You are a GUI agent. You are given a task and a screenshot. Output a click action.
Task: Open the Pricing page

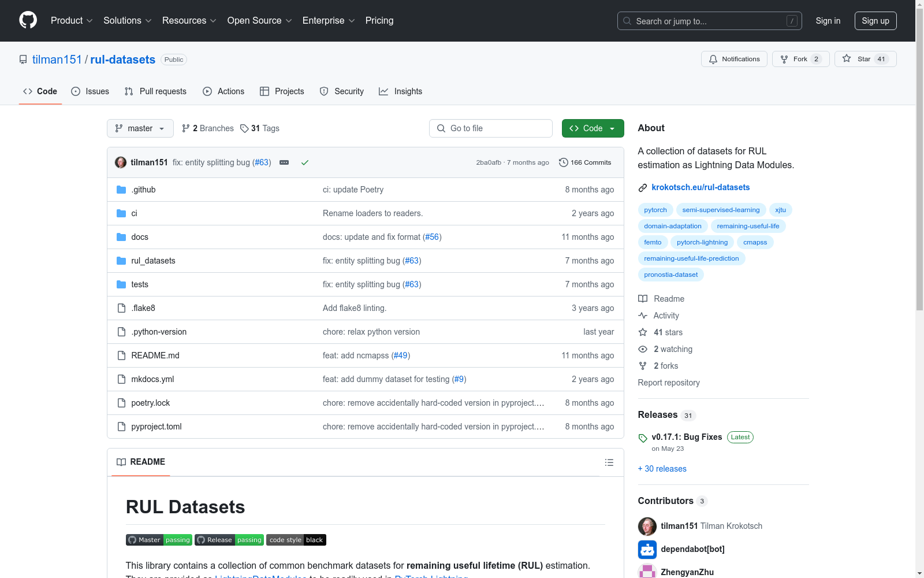point(379,21)
